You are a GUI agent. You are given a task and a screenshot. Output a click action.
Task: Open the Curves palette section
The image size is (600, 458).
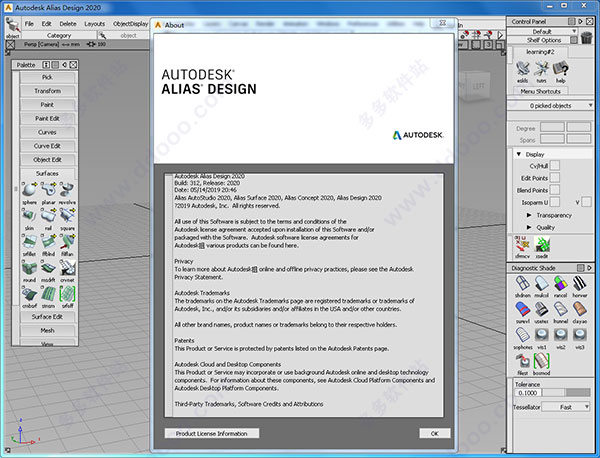(47, 132)
